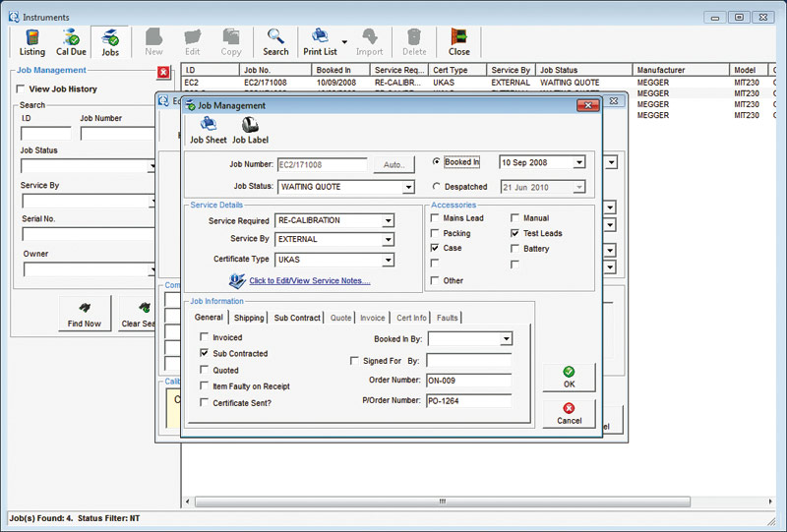Expand the Job Status dropdown in dialog
The width and height of the screenshot is (787, 532).
click(407, 187)
